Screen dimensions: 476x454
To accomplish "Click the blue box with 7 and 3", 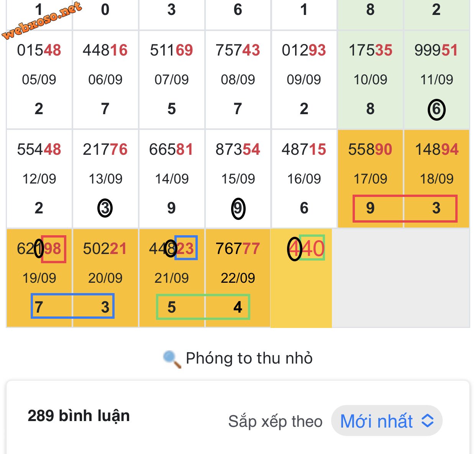I will (72, 306).
